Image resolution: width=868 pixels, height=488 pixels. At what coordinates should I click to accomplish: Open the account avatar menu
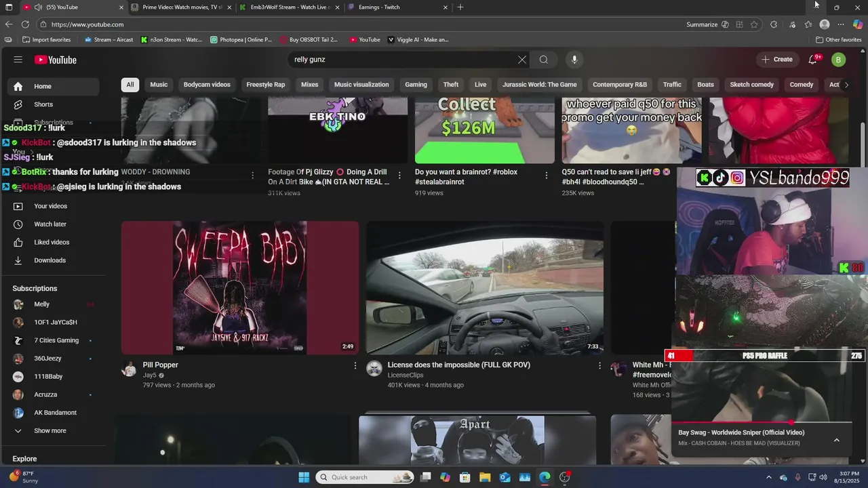tap(839, 60)
